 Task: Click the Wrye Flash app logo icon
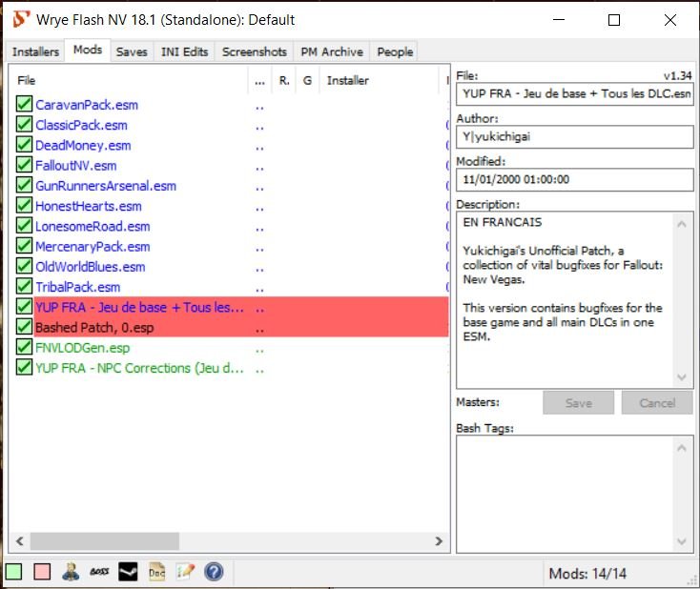click(x=21, y=20)
